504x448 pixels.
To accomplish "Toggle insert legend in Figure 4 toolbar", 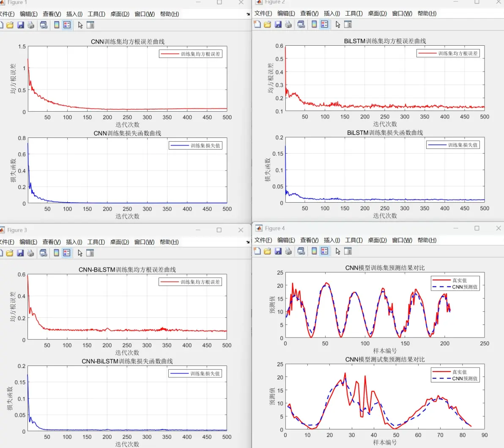I will (324, 251).
